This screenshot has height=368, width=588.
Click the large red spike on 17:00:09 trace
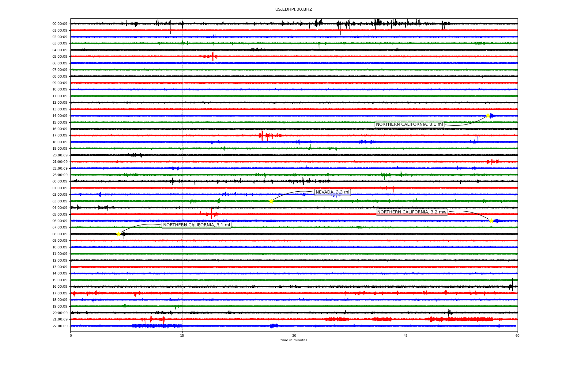[262, 135]
